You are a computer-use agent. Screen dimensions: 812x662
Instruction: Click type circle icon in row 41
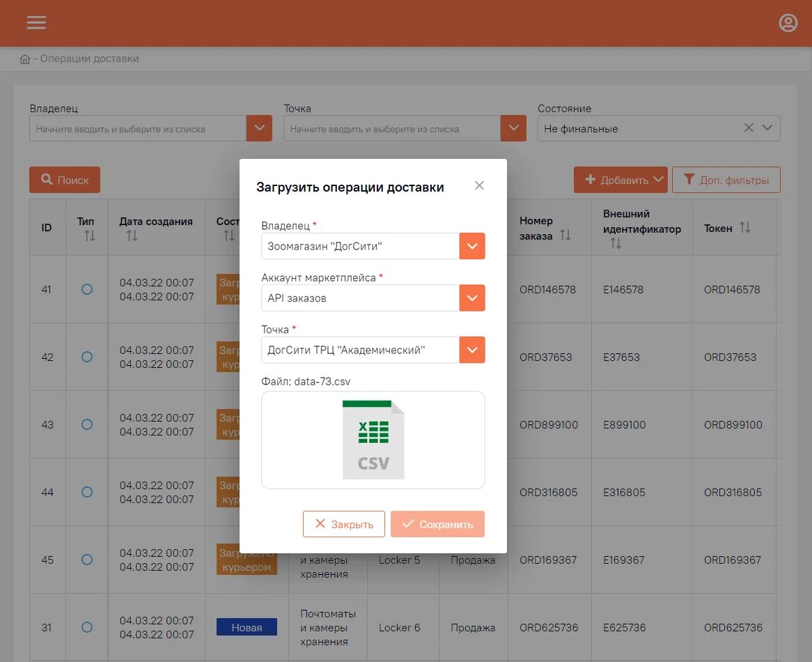(x=87, y=289)
